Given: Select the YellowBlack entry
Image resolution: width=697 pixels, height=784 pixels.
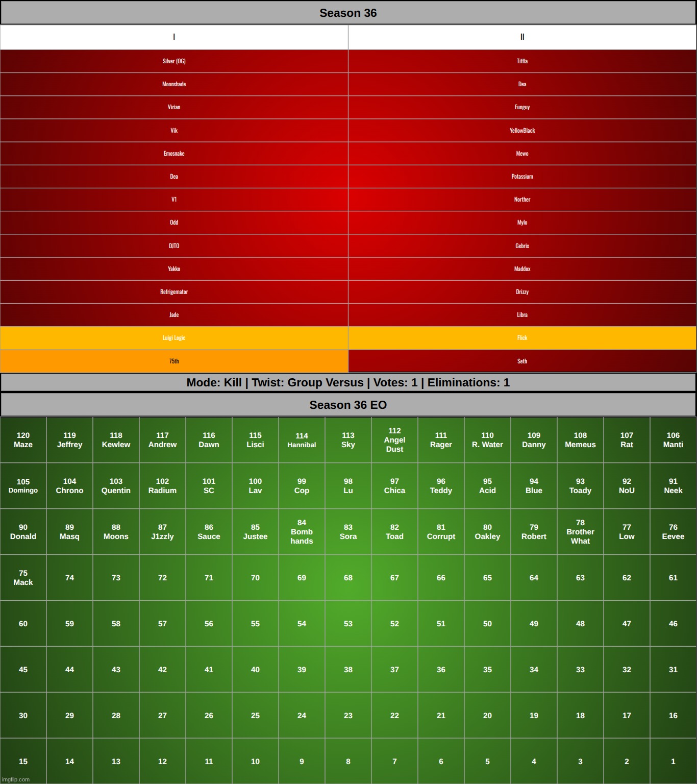Looking at the screenshot, I should (x=522, y=130).
